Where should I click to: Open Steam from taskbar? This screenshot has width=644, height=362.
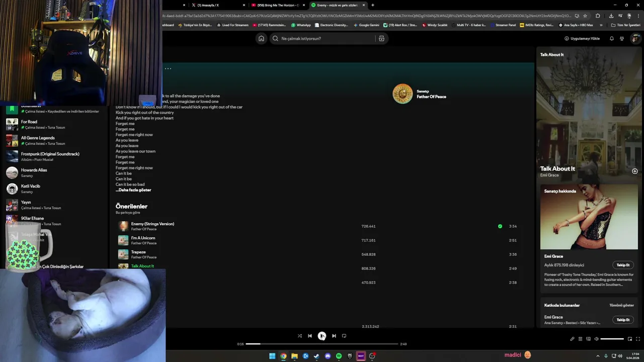[x=316, y=356]
